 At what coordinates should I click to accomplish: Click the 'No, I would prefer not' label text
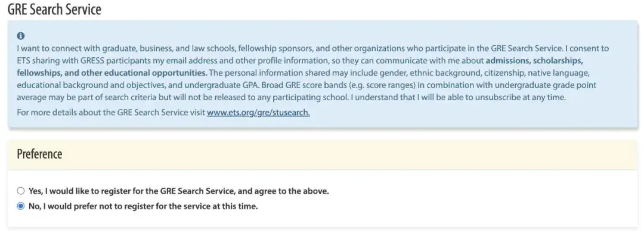(143, 206)
